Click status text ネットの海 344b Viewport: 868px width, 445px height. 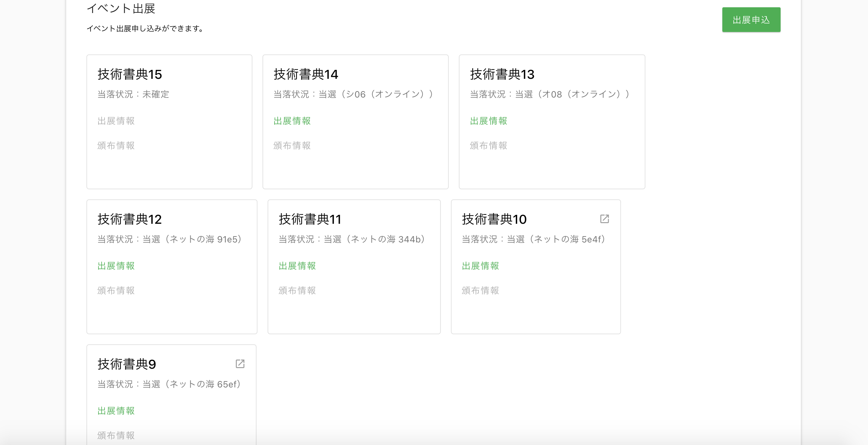pyautogui.click(x=352, y=239)
